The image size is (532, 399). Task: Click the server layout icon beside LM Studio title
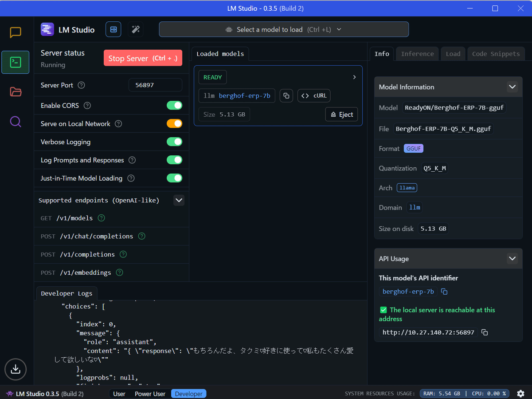(x=113, y=30)
